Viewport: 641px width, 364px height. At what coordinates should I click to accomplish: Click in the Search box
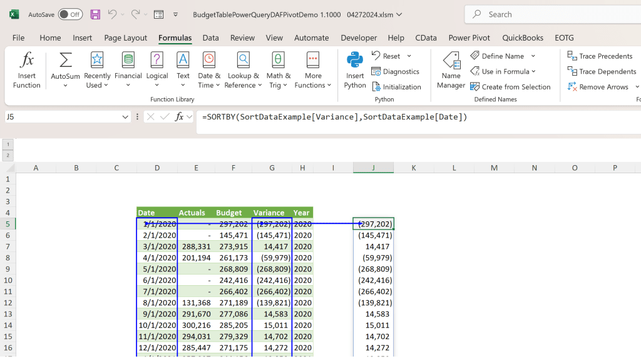553,14
